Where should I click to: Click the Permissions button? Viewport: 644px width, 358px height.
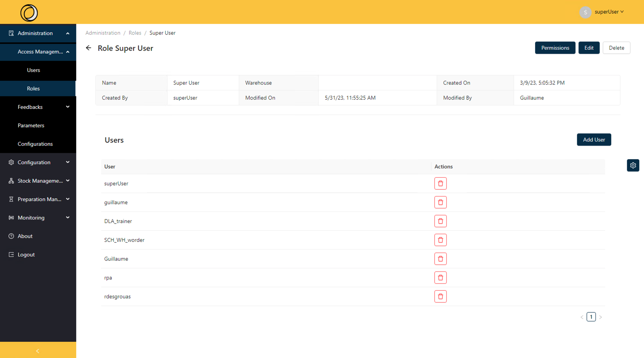(x=555, y=48)
